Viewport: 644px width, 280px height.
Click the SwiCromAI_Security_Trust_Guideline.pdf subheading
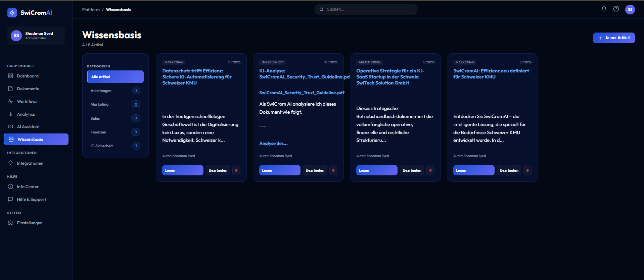coord(302,93)
